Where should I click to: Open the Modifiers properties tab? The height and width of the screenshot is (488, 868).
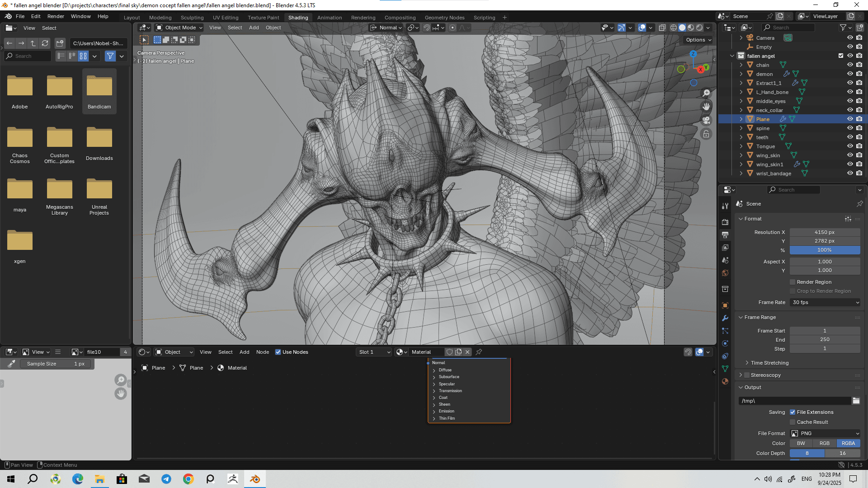[725, 318]
